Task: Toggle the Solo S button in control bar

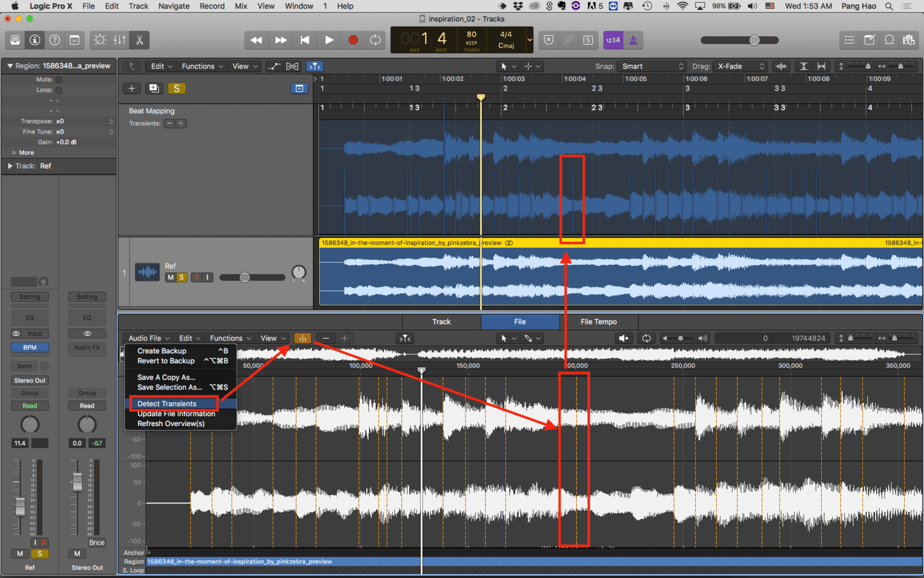Action: tap(588, 40)
